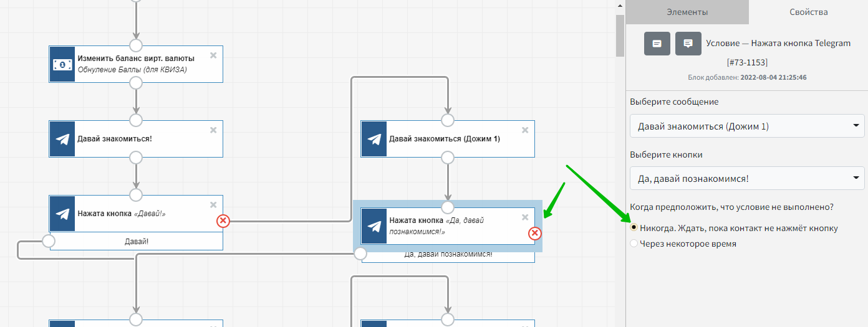
Task: Switch to the Элементы tab
Action: click(x=687, y=12)
